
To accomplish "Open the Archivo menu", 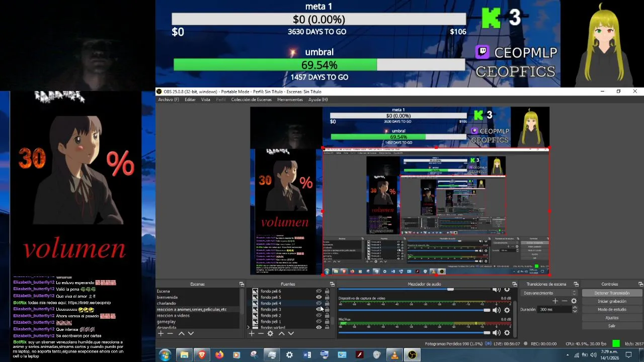I will pyautogui.click(x=169, y=100).
